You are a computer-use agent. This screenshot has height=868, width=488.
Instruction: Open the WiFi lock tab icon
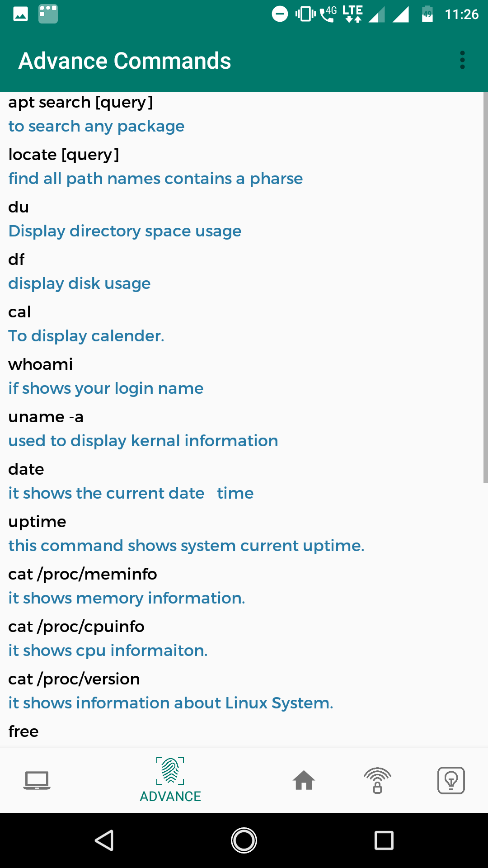[377, 780]
